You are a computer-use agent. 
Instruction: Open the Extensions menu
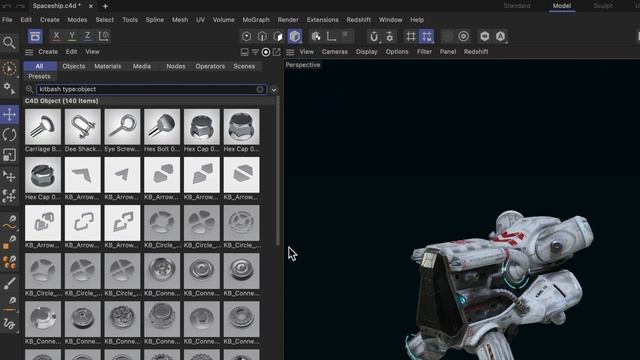pyautogui.click(x=322, y=20)
